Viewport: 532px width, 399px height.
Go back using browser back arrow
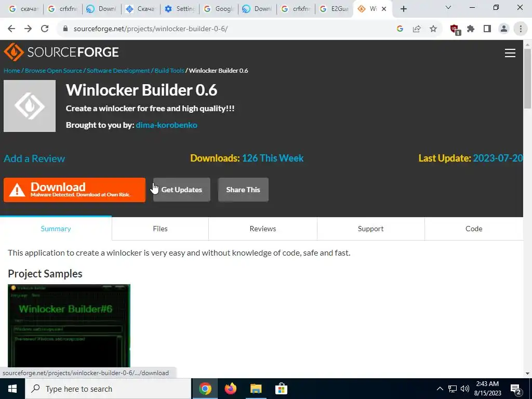pyautogui.click(x=11, y=29)
